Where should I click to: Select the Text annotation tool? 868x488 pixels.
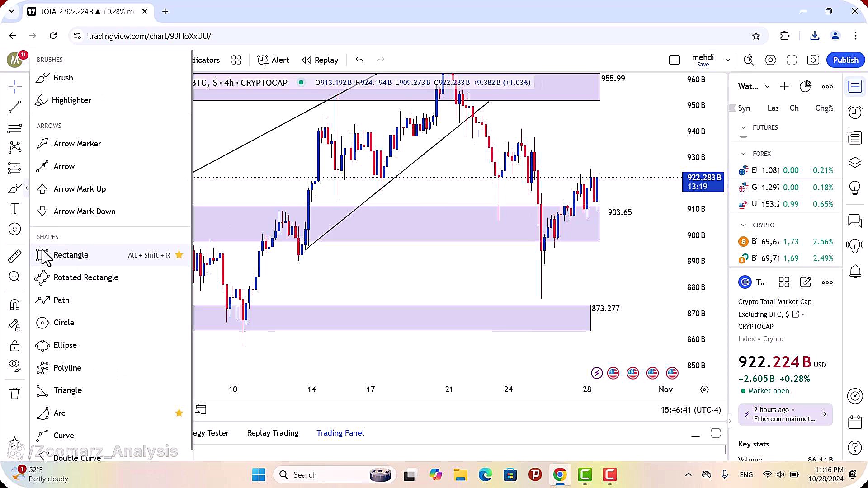(15, 209)
